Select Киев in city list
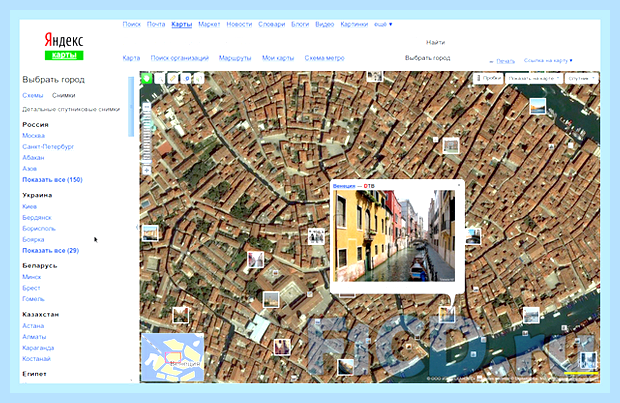The height and width of the screenshot is (403, 620). point(30,206)
